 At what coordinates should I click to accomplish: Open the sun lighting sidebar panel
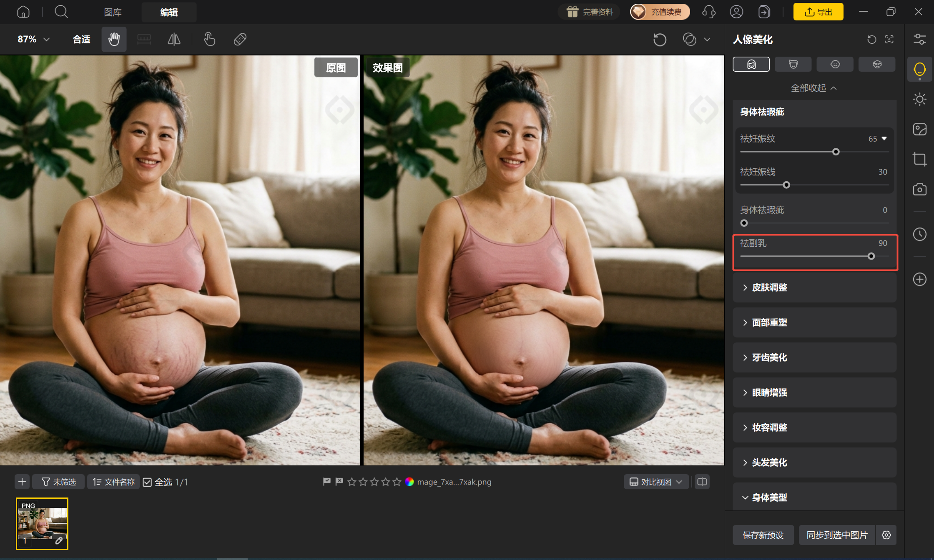coord(919,99)
